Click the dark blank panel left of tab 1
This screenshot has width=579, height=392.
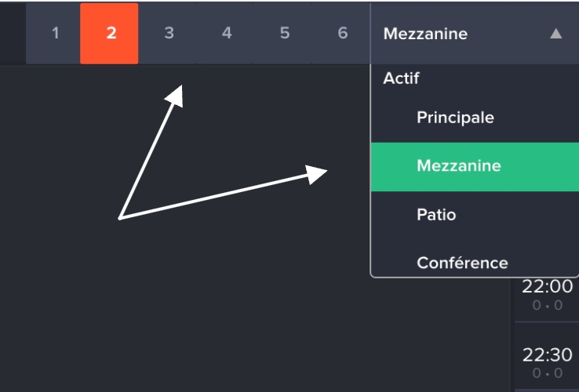[13, 34]
